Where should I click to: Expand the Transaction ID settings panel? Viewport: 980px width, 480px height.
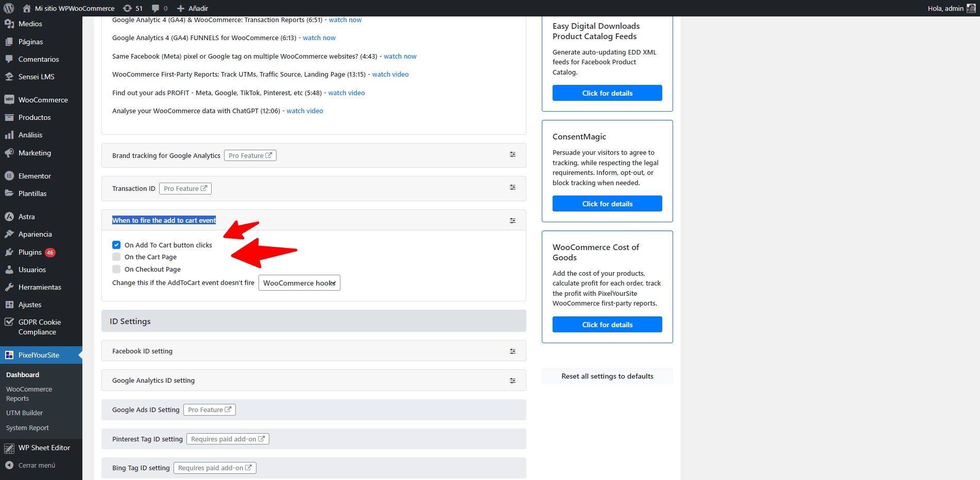pos(512,187)
